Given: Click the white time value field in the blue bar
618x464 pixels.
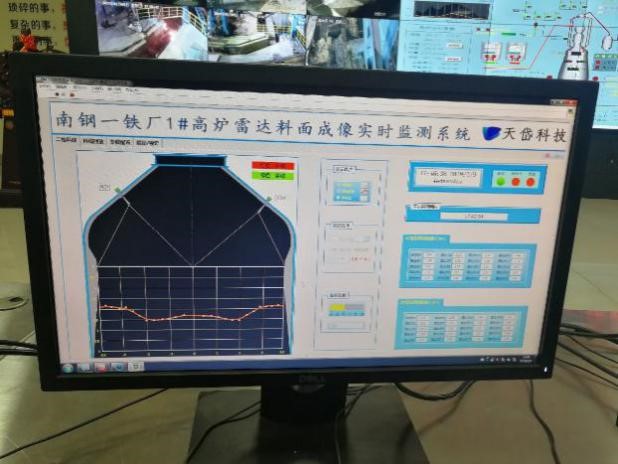Looking at the screenshot, I should 473,216.
